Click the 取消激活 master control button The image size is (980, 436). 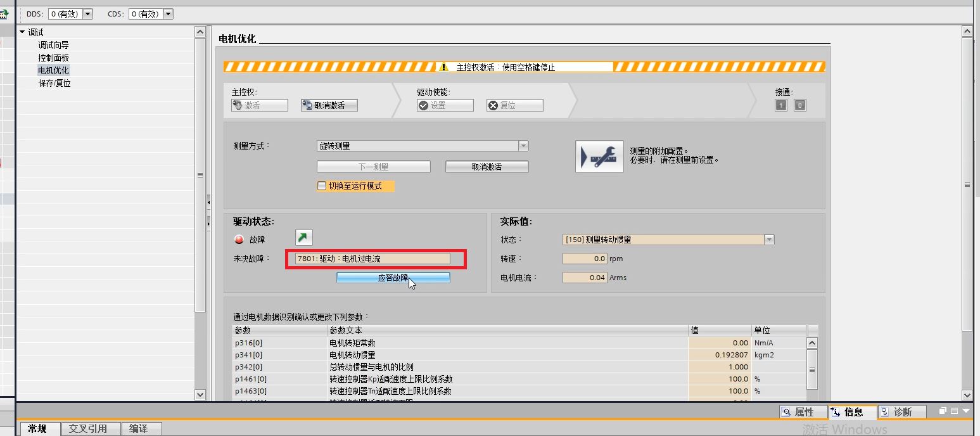click(x=329, y=106)
